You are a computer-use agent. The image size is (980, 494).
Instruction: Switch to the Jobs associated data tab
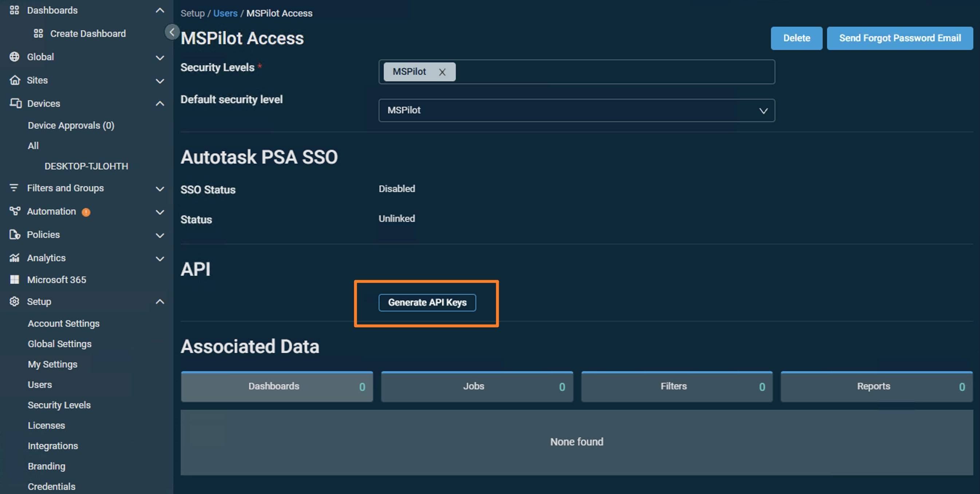pyautogui.click(x=477, y=386)
